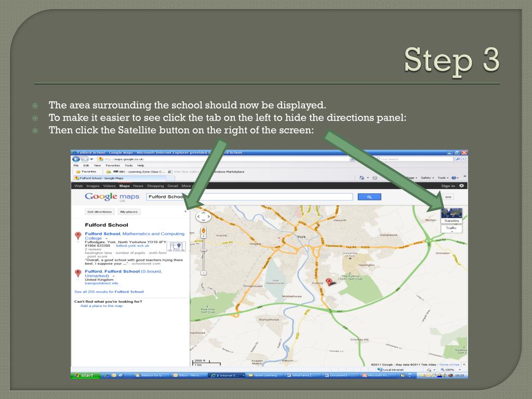Viewport: 532px width, 399px height.
Task: Click the Home icon in command bar
Action: click(362, 178)
